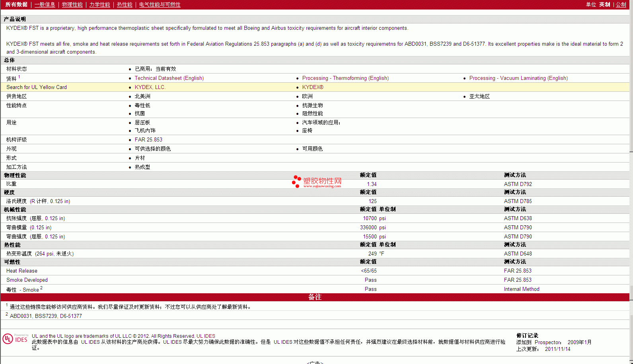Show the 电气性能与可燃性 tab
The width and height of the screenshot is (633, 364).
[x=160, y=5]
